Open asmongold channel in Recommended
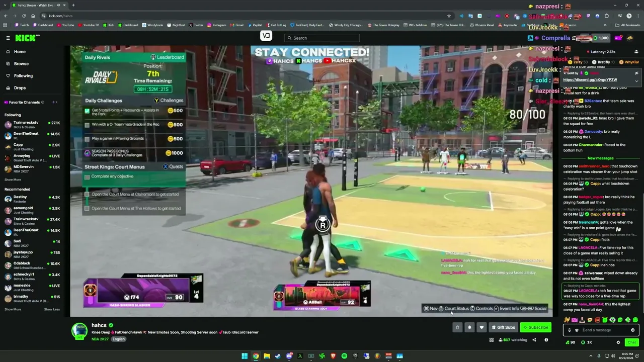The width and height of the screenshot is (644, 362). [33, 210]
